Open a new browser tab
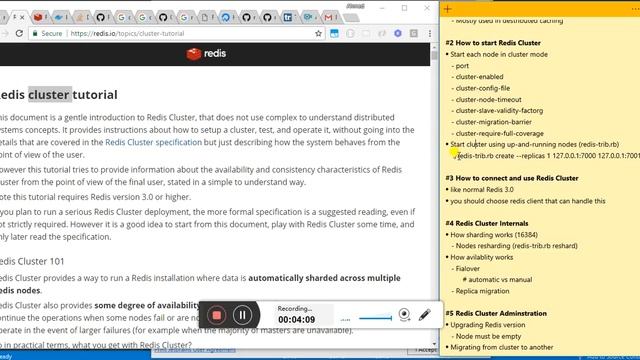Screen dimensions: 640x360 point(351,18)
